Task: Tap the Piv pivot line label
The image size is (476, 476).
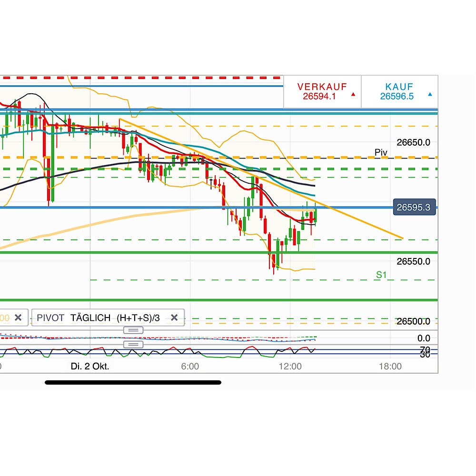Action: [380, 152]
